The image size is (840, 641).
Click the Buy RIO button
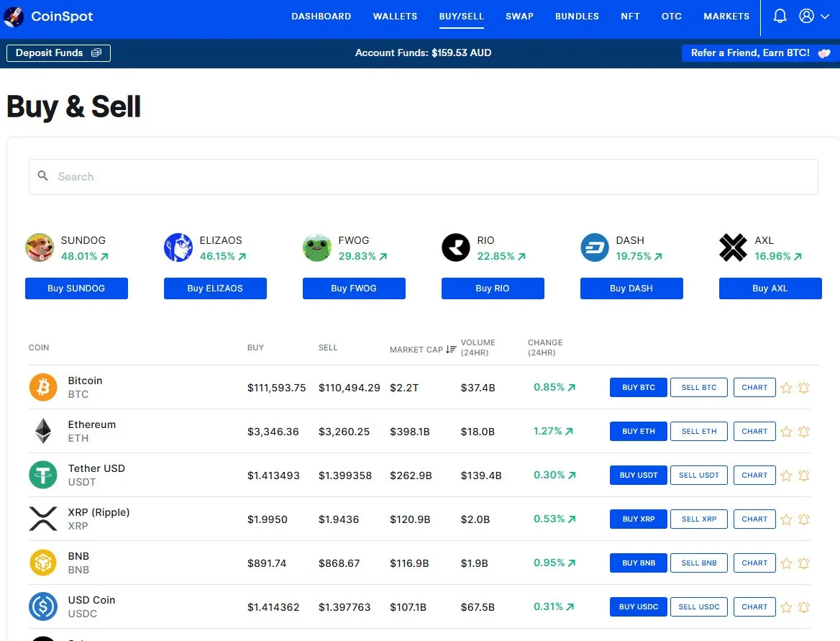493,288
